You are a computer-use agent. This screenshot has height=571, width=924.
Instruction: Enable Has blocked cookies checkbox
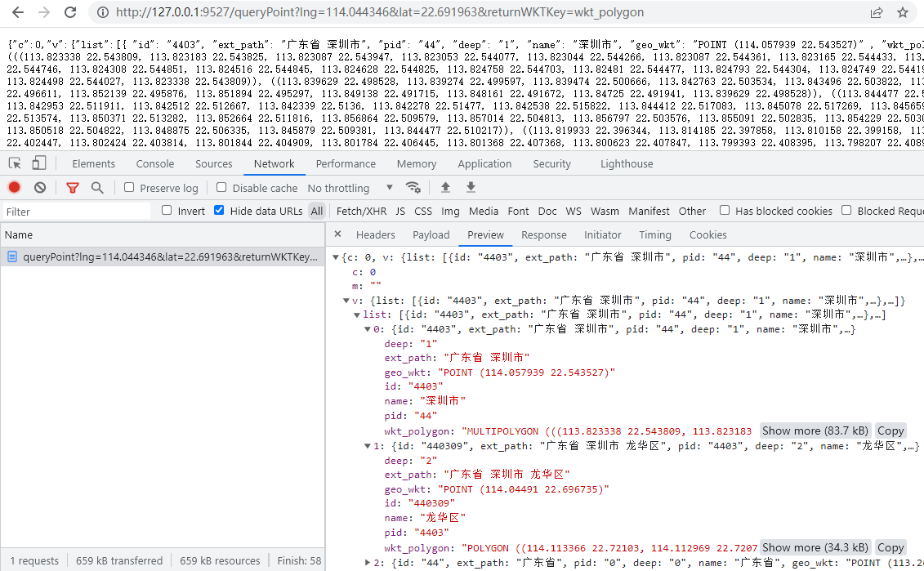point(725,211)
